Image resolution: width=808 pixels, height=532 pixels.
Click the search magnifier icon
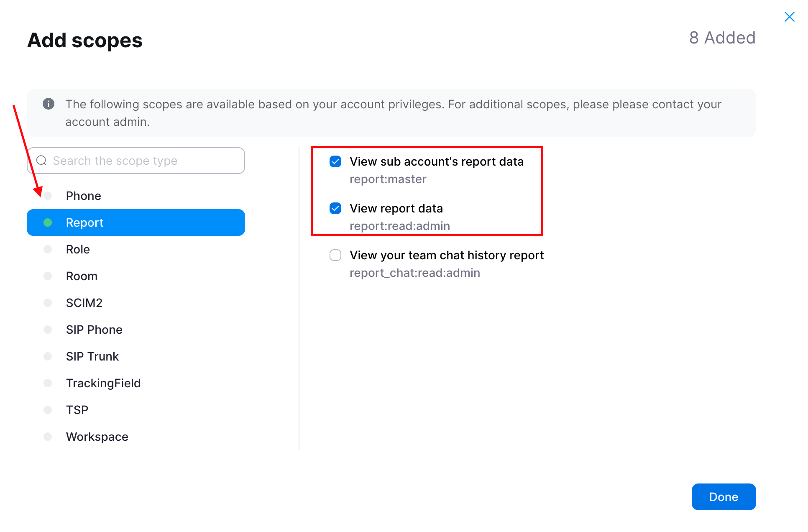tap(41, 161)
